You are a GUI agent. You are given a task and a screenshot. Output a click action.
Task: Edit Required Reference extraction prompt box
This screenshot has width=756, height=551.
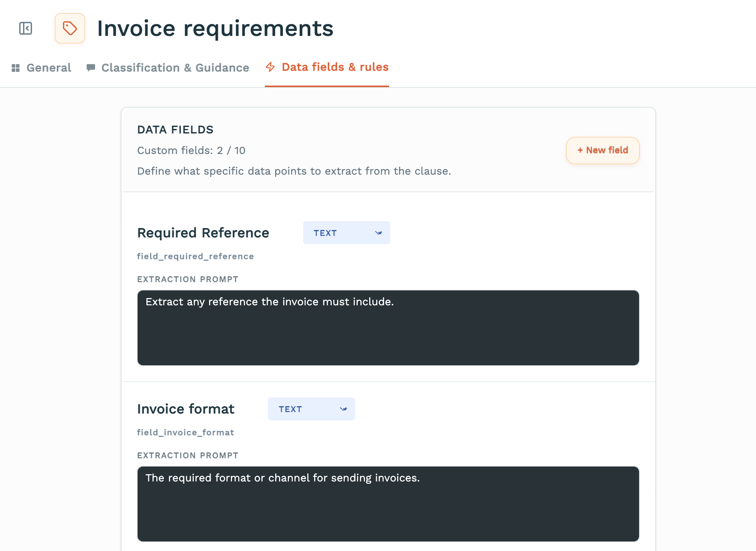[388, 328]
